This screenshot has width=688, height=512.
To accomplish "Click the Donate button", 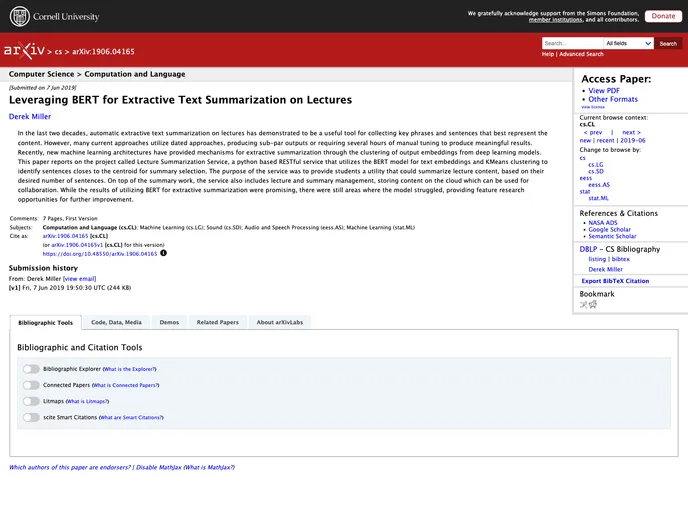I will [x=663, y=16].
